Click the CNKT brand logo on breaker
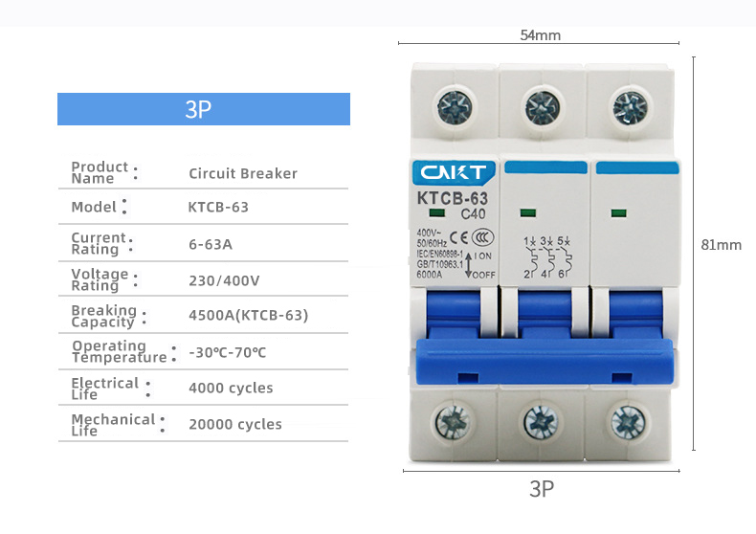756x534 pixels. [x=454, y=172]
